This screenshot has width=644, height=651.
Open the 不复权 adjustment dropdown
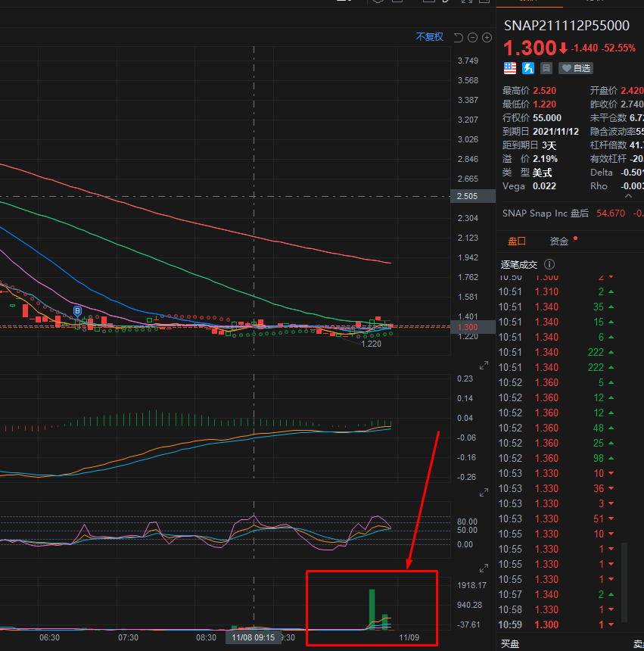pyautogui.click(x=430, y=37)
